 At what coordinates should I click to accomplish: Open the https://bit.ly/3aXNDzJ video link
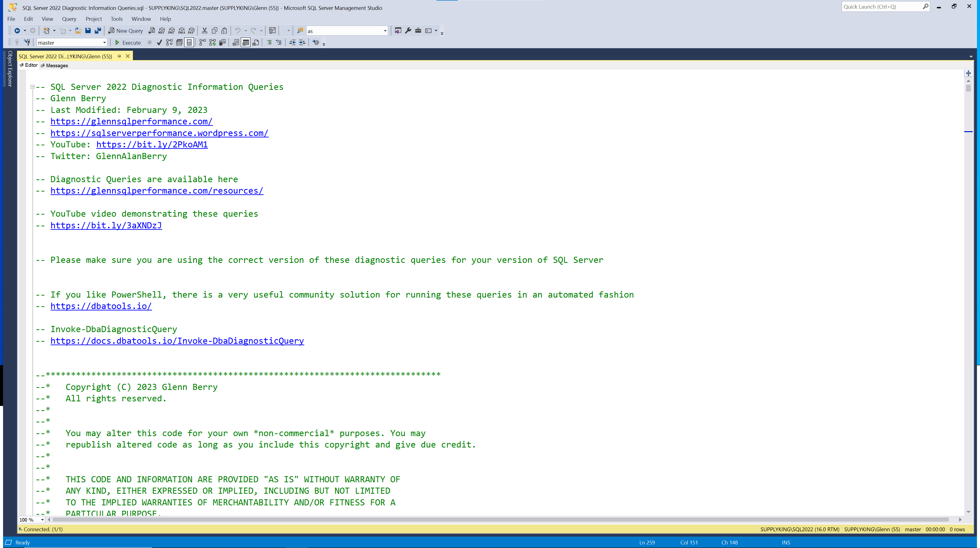106,225
